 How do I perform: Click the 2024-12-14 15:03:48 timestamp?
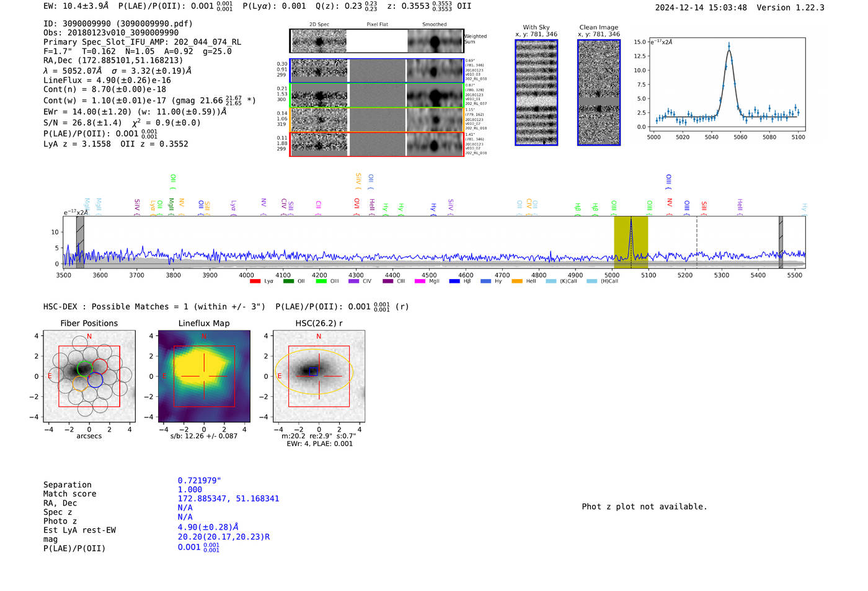tap(701, 7)
